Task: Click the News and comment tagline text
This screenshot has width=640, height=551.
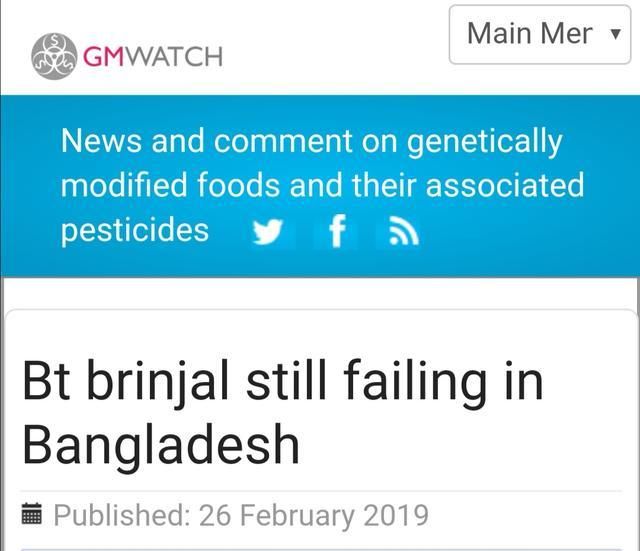Action: click(322, 185)
